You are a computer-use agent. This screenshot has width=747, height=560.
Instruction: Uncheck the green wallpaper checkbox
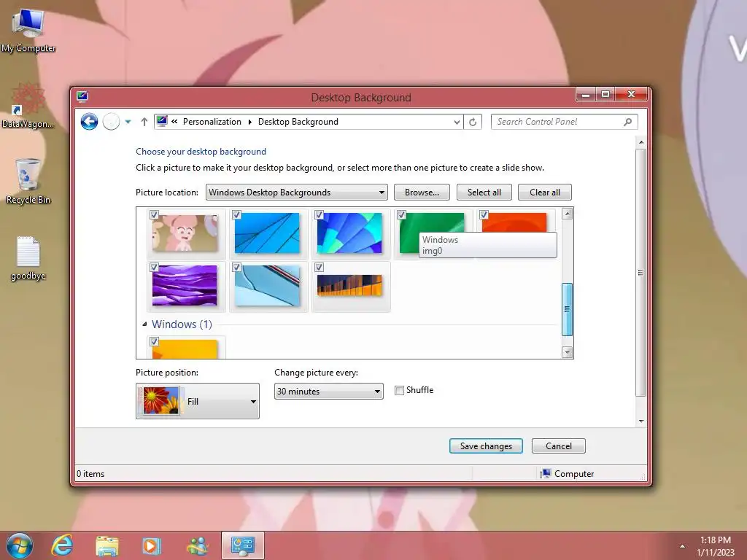pos(402,215)
